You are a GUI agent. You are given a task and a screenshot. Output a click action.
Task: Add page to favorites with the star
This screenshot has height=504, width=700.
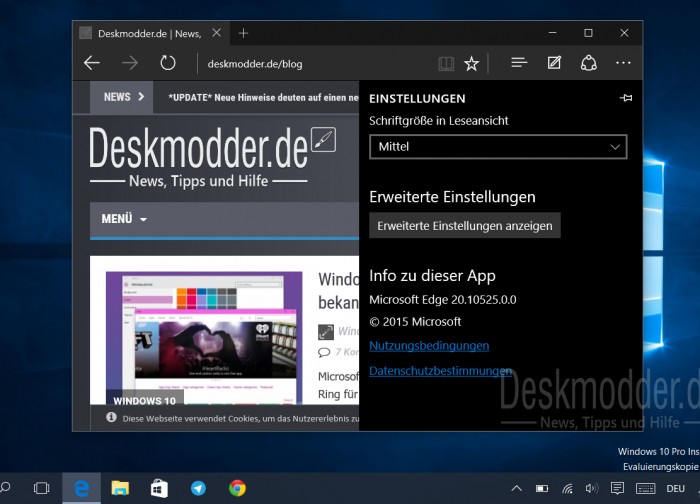click(471, 64)
